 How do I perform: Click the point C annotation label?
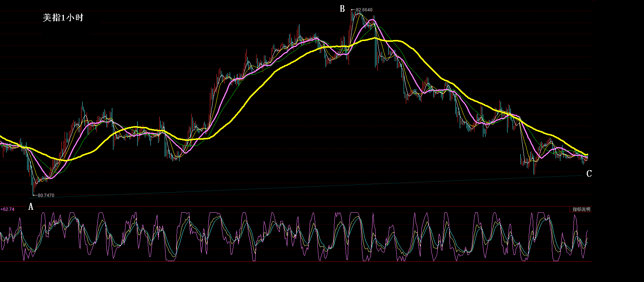[x=589, y=173]
